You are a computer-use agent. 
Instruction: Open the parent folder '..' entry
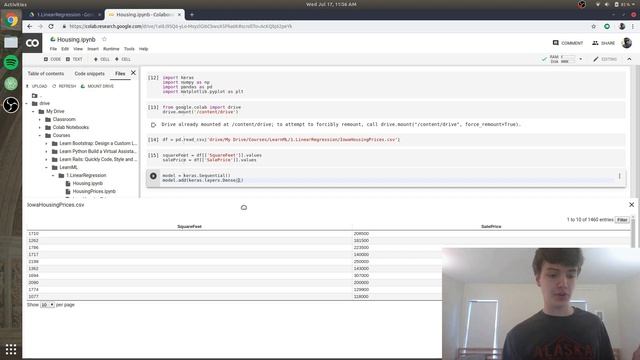(37, 96)
